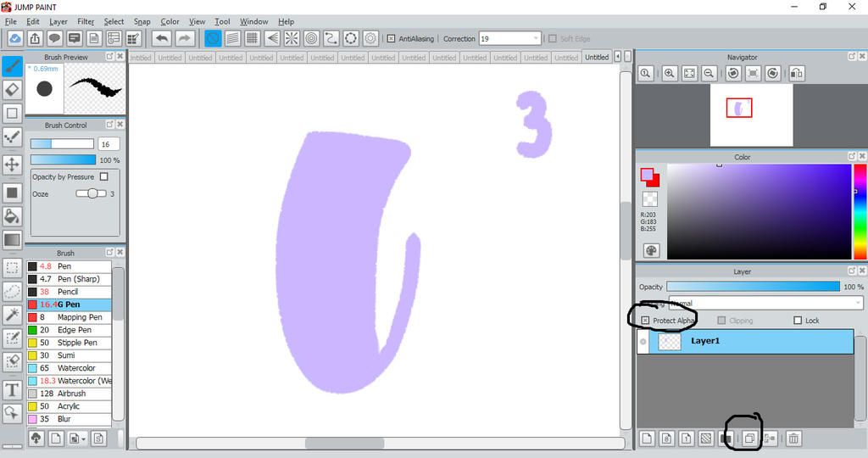
Task: Turn snap off with blue circle icon
Action: (x=213, y=38)
